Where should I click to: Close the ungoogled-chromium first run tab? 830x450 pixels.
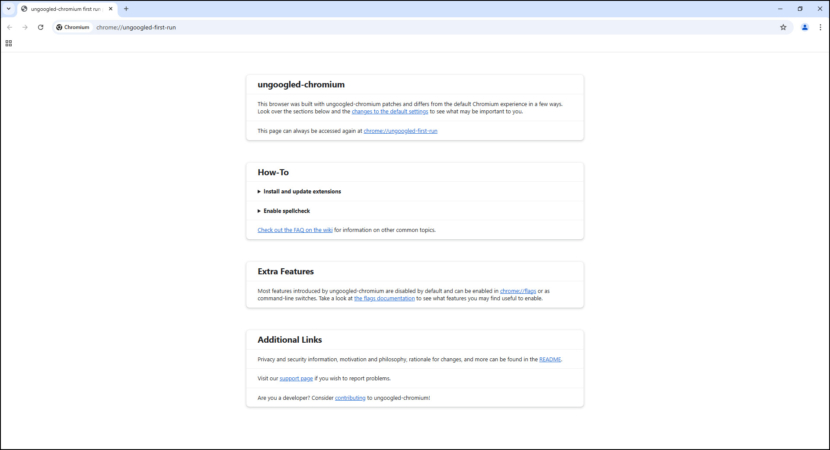[111, 9]
